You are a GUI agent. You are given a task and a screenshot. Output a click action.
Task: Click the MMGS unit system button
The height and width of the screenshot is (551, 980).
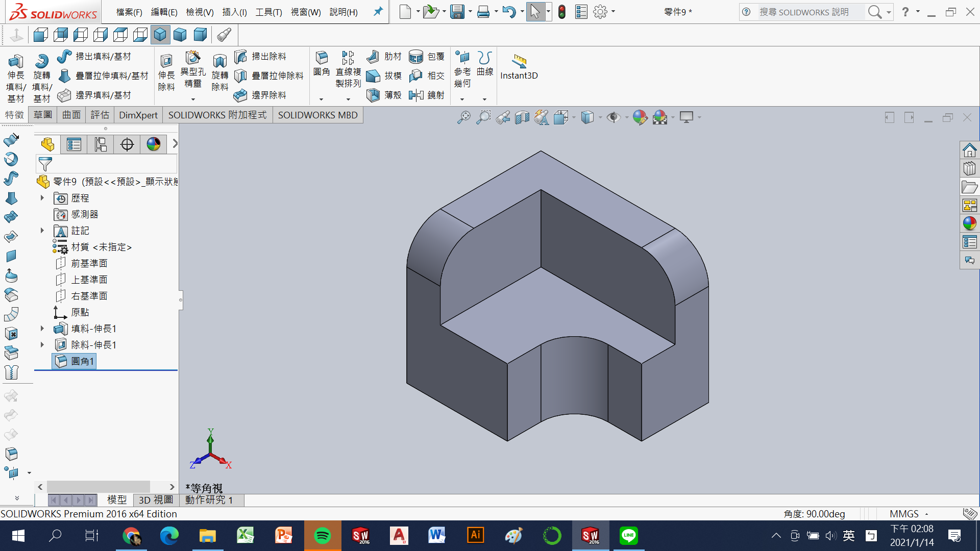(x=904, y=514)
